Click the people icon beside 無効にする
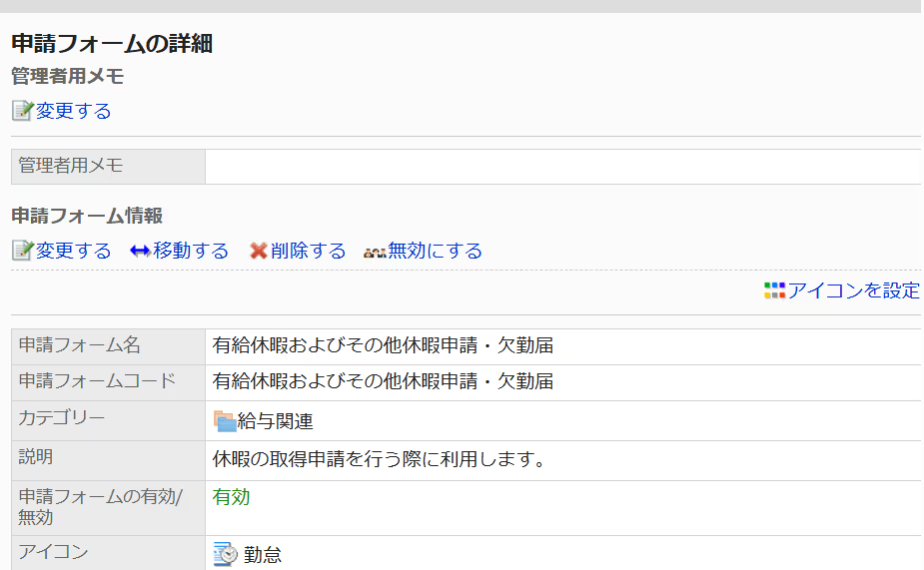The width and height of the screenshot is (924, 570). pos(375,253)
